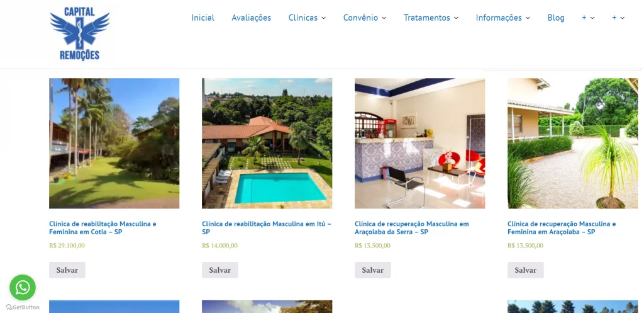Open the first plus menu expander
Image resolution: width=644 pixels, height=313 pixels.
(x=588, y=18)
